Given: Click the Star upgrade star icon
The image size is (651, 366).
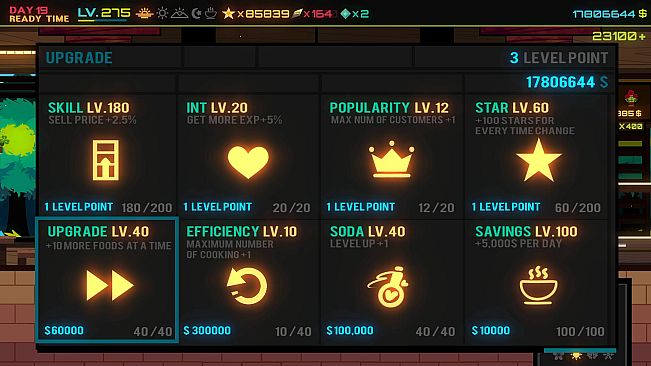Looking at the screenshot, I should click(x=538, y=160).
